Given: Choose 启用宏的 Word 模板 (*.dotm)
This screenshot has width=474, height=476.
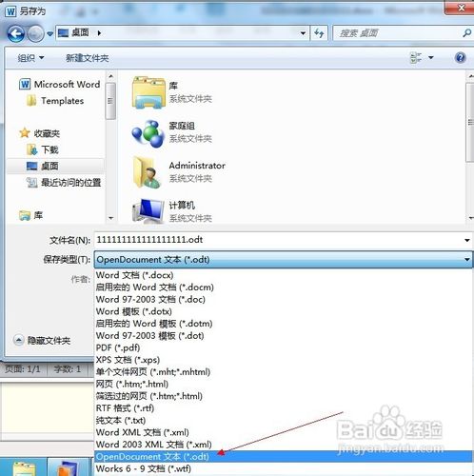Looking at the screenshot, I should (x=283, y=324).
